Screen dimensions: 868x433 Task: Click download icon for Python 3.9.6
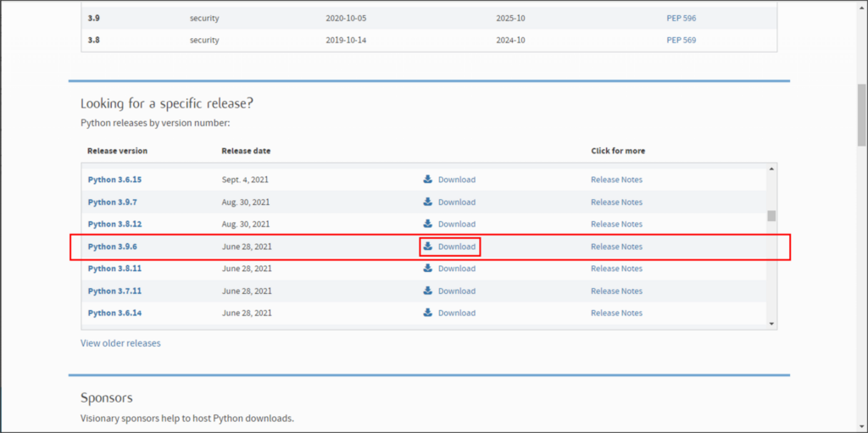[x=428, y=247]
